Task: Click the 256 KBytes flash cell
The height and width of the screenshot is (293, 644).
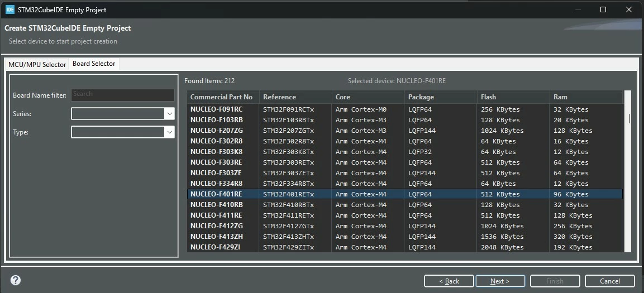Action: [x=500, y=109]
